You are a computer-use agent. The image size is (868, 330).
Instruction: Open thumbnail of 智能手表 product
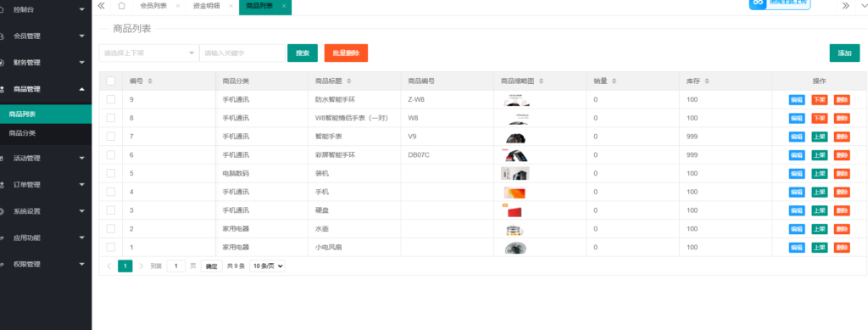coord(515,137)
